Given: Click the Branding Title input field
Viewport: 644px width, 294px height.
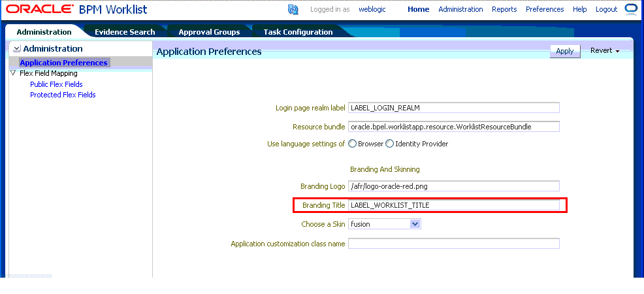Looking at the screenshot, I should [454, 205].
